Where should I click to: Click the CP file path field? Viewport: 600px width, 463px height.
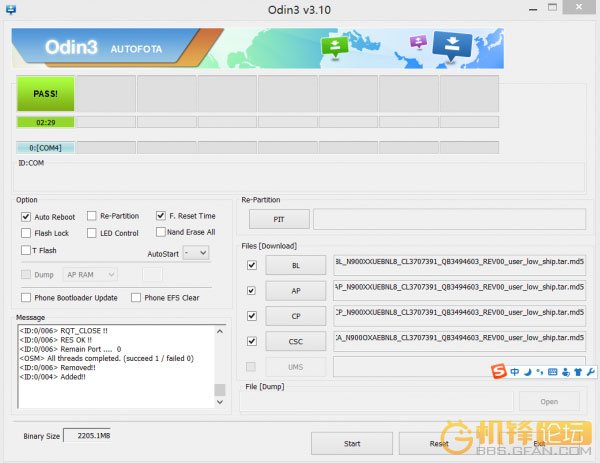pos(459,316)
